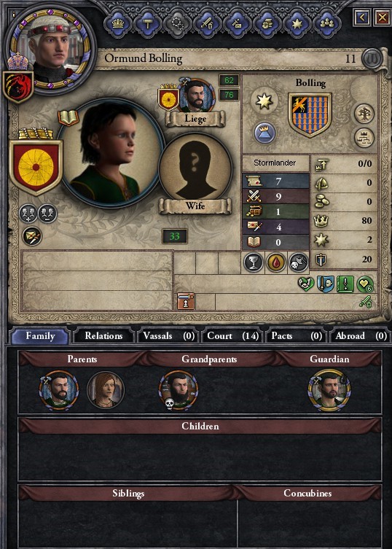Select the Vassals (0) tab
Screen dimensions: 392x549
click(x=168, y=336)
